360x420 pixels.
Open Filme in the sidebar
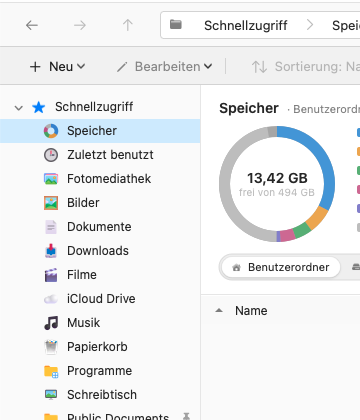pos(100,275)
